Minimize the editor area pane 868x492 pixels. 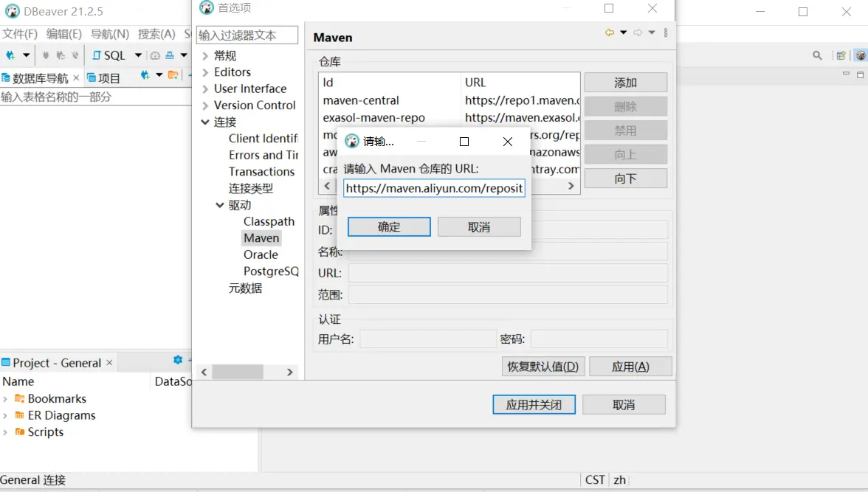pyautogui.click(x=846, y=74)
